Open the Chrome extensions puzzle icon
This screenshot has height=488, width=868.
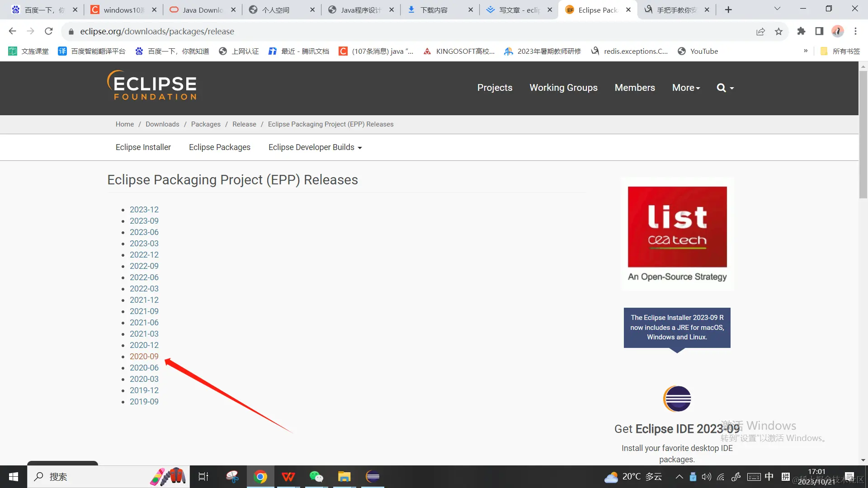click(801, 31)
